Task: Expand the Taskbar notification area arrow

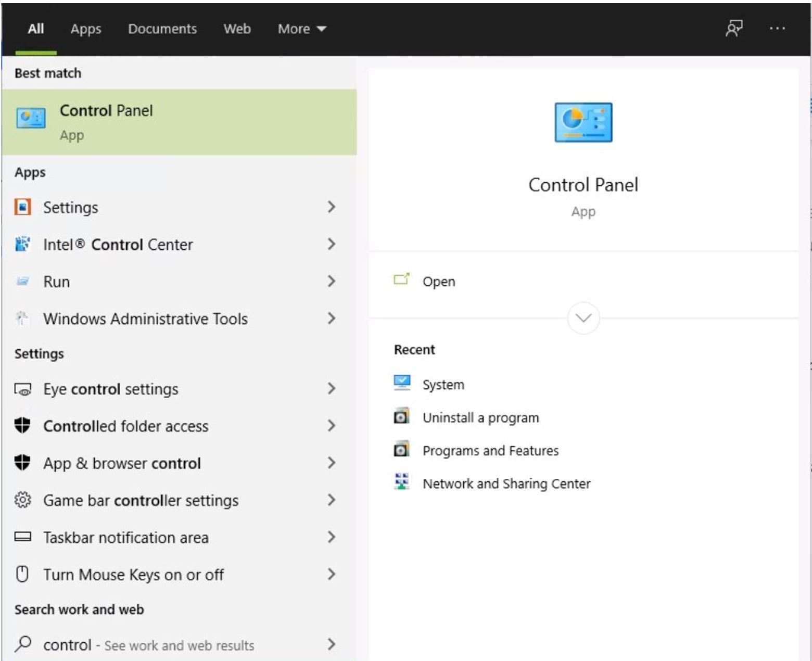Action: pos(332,537)
